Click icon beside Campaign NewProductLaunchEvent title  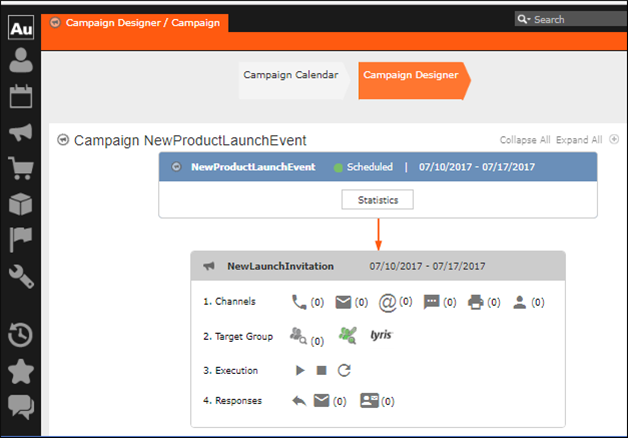tap(63, 140)
